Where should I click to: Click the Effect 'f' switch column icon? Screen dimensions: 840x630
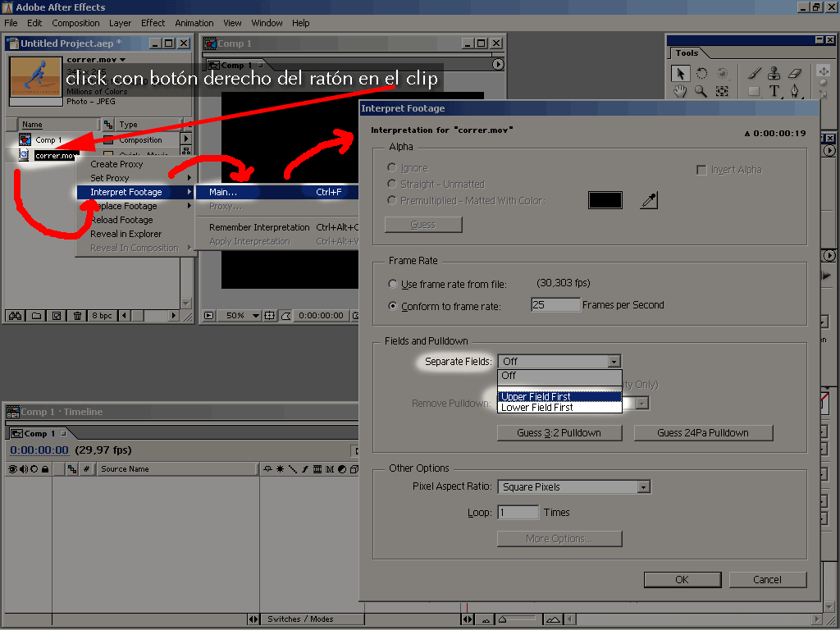click(305, 469)
